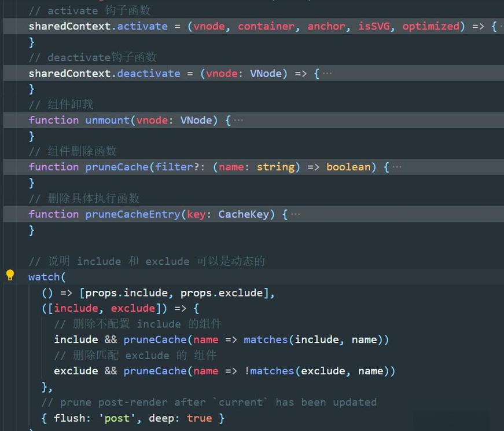The height and width of the screenshot is (431, 504).
Task: Click the '// 组件卸载' comment
Action: pyautogui.click(x=61, y=105)
